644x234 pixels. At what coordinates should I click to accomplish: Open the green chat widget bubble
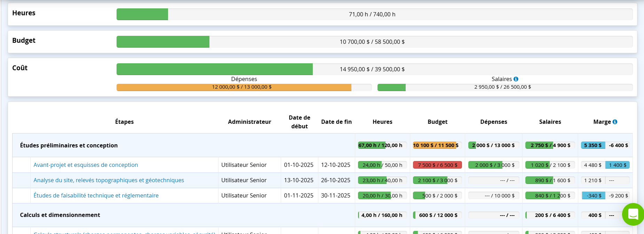633,215
